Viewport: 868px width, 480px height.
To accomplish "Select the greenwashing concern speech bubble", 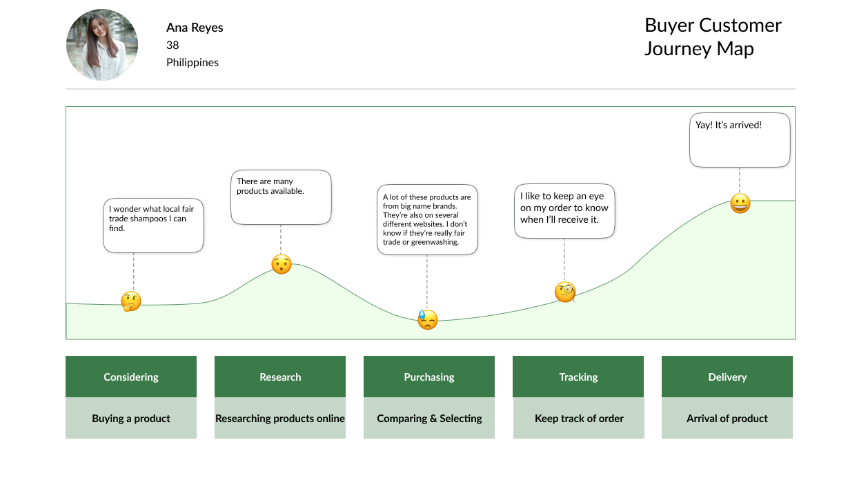I will coord(427,219).
